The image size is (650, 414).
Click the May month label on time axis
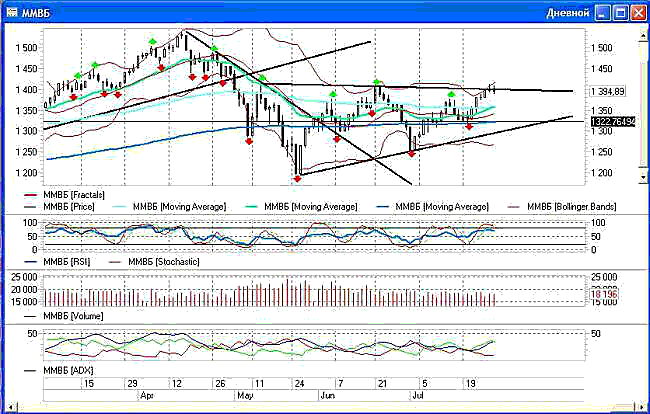click(x=245, y=395)
